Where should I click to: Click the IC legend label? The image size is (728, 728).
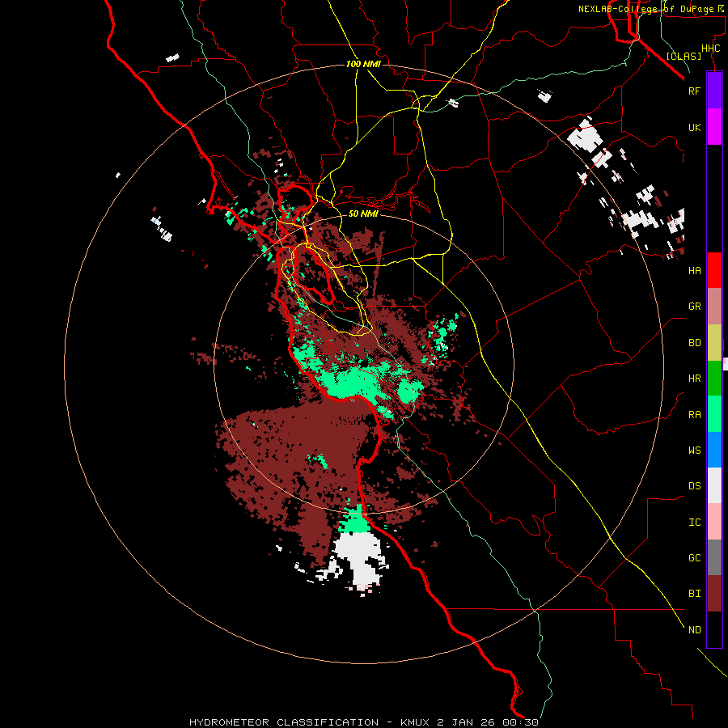pos(694,523)
